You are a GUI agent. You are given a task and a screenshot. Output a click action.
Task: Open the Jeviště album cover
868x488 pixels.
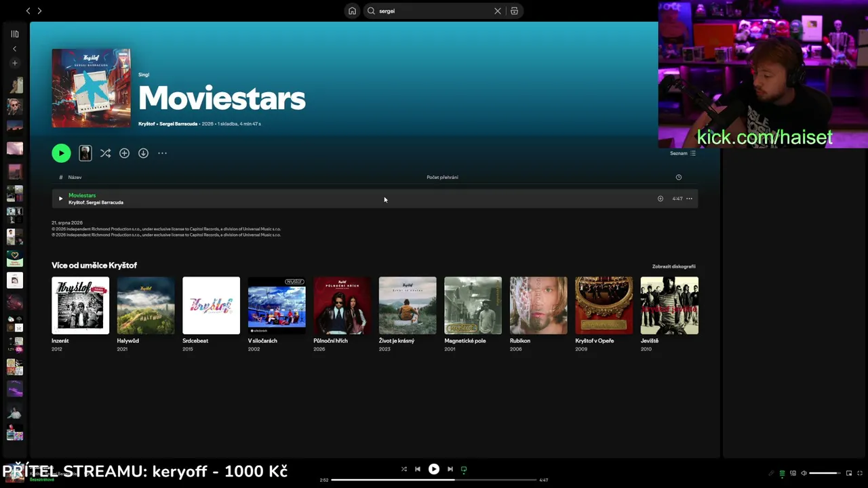point(669,305)
